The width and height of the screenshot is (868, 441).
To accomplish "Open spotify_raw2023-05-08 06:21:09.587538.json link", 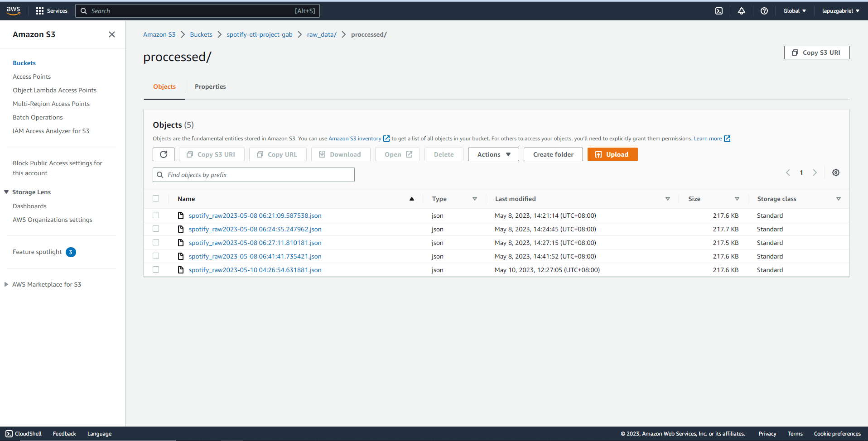I will pos(255,216).
